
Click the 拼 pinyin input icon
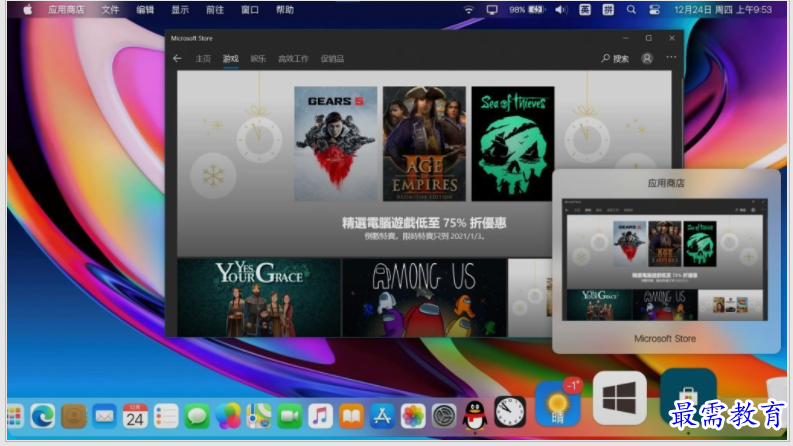pyautogui.click(x=608, y=10)
